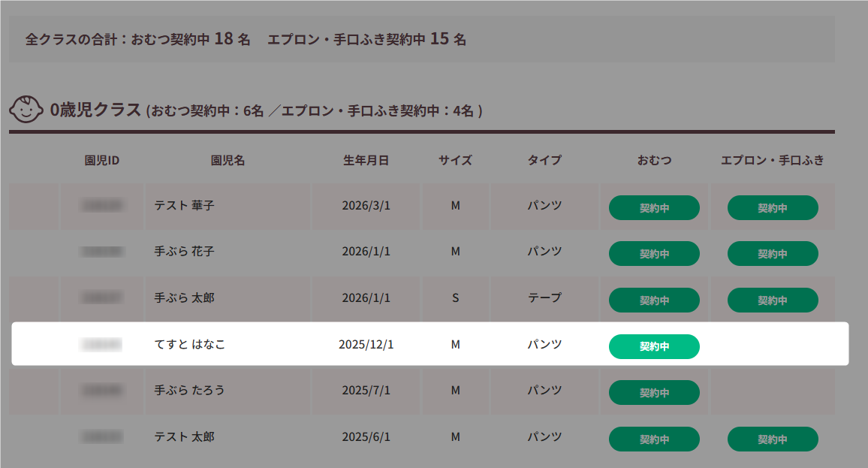Image resolution: width=868 pixels, height=468 pixels.
Task: Select the name 手ぶら たろう
Action: click(189, 391)
